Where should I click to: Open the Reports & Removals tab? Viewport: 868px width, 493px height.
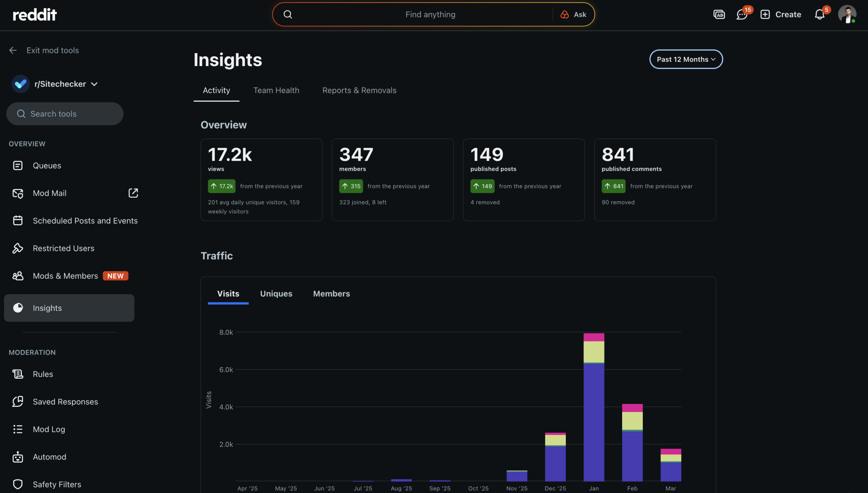pos(359,90)
